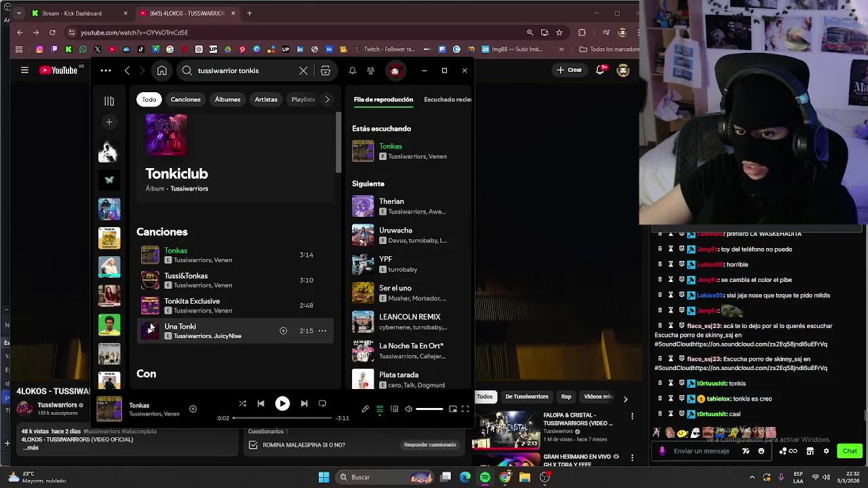Viewport: 868px width, 488px height.
Task: Skip to previous track in Spotify
Action: coord(260,403)
